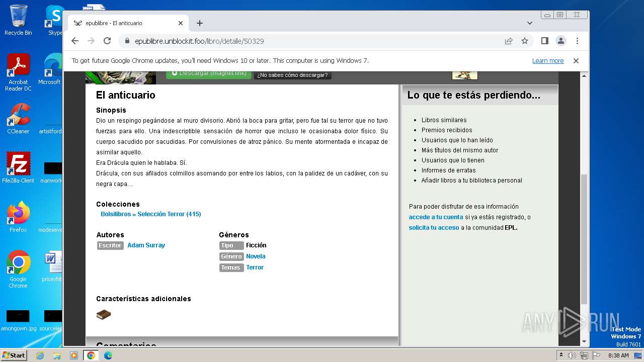Reload the epublibre page
The height and width of the screenshot is (362, 644).
coord(107,41)
